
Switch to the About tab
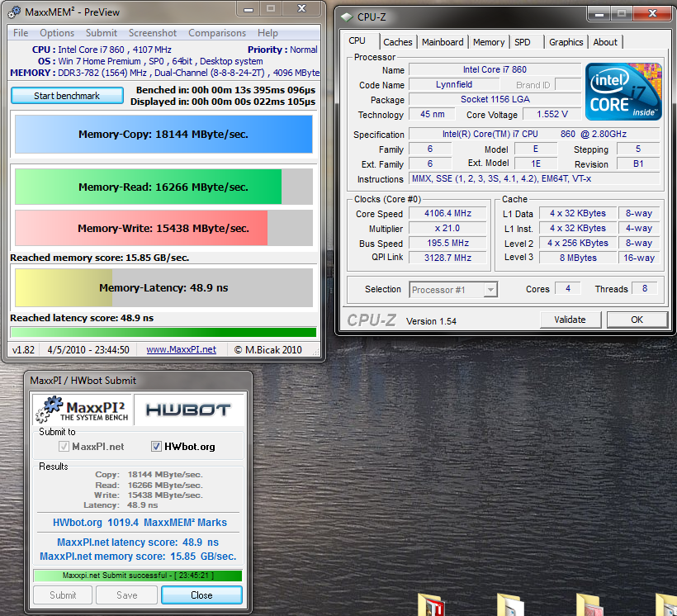(605, 42)
